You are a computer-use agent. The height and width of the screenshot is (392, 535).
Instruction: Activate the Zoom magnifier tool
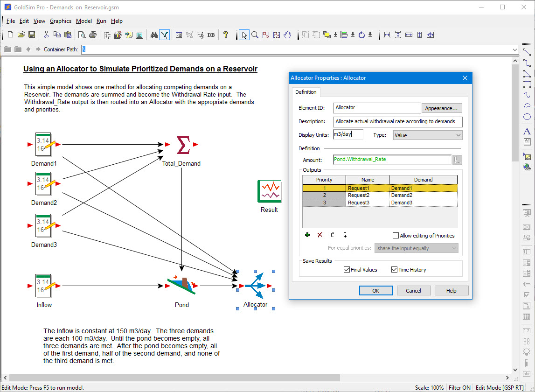[x=255, y=35]
